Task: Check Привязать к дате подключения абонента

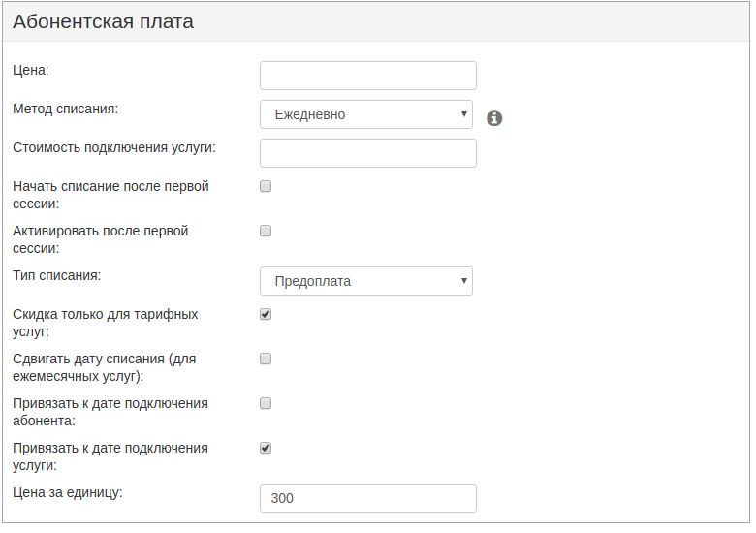Action: point(266,403)
